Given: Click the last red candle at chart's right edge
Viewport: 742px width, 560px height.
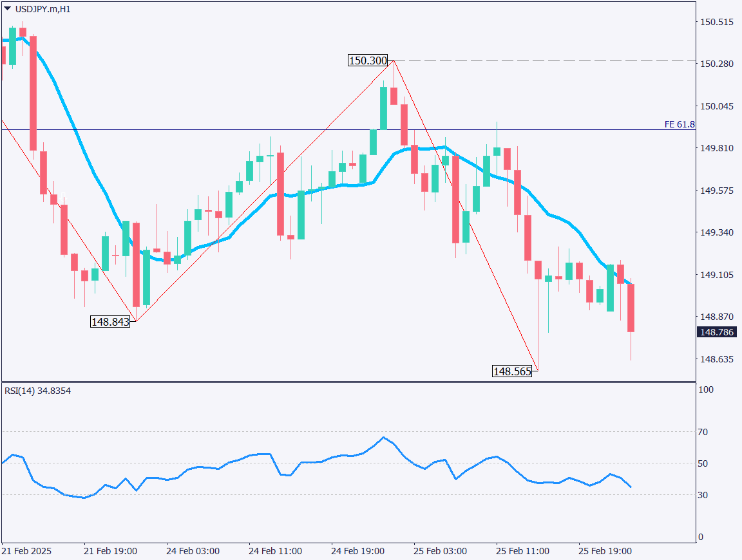Looking at the screenshot, I should coord(631,308).
